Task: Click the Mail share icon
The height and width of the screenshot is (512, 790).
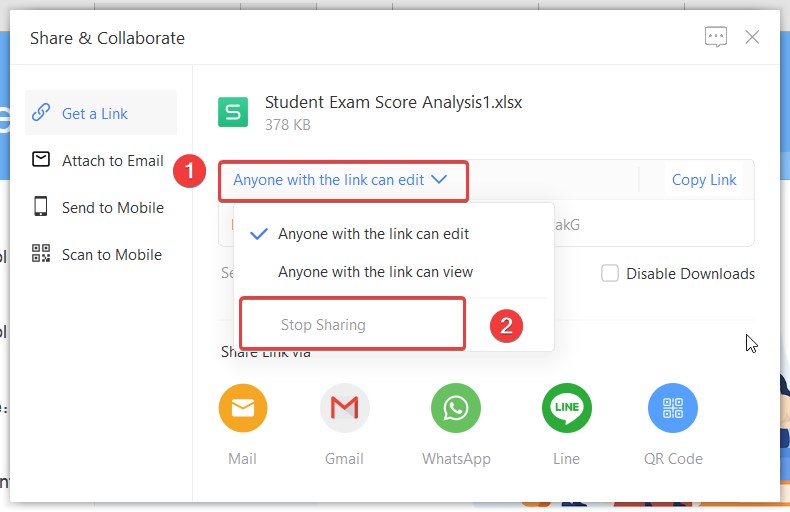Action: pyautogui.click(x=243, y=408)
